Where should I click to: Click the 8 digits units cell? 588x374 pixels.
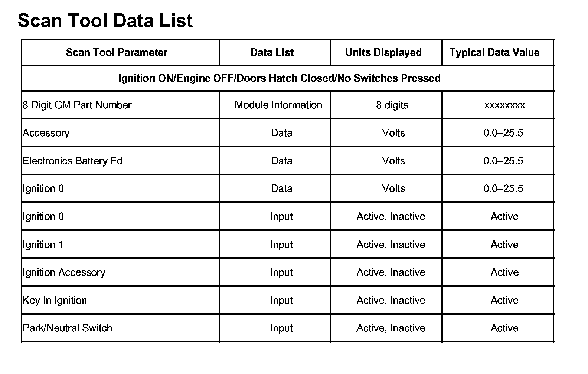pyautogui.click(x=392, y=105)
